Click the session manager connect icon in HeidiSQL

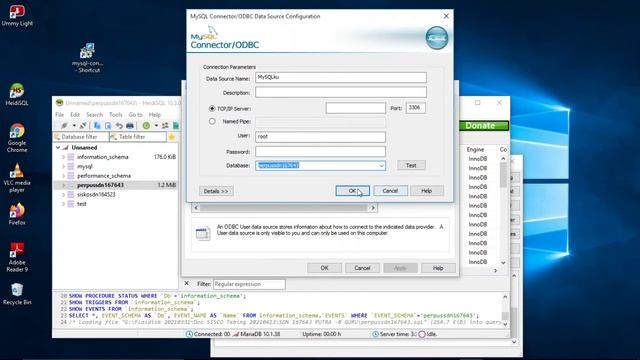pyautogui.click(x=64, y=126)
